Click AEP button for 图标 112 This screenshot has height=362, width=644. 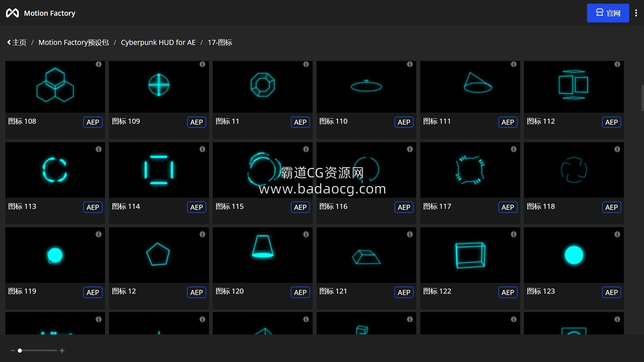tap(611, 122)
